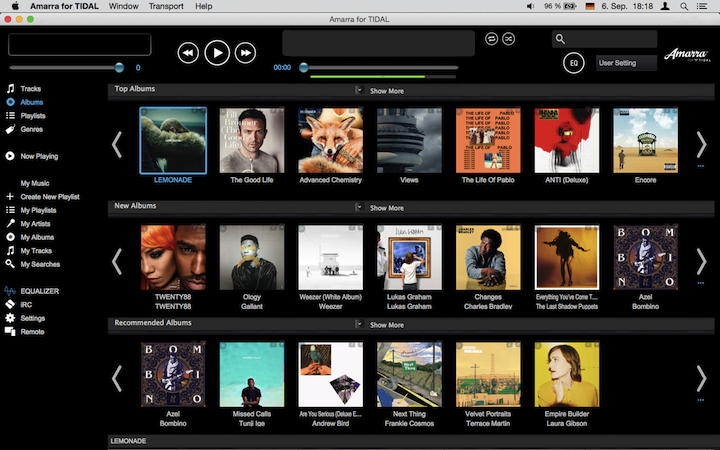Image resolution: width=720 pixels, height=450 pixels.
Task: Go to next Recommended Albums page
Action: [701, 379]
